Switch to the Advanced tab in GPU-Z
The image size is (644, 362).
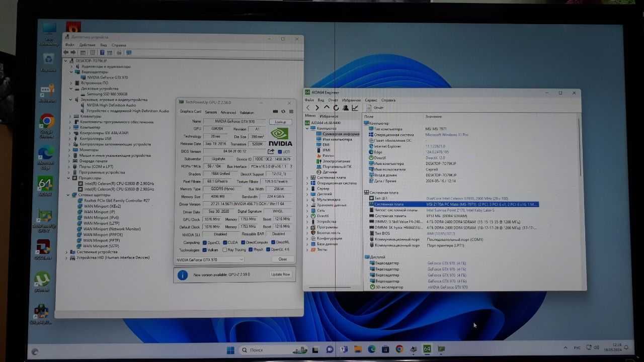228,113
